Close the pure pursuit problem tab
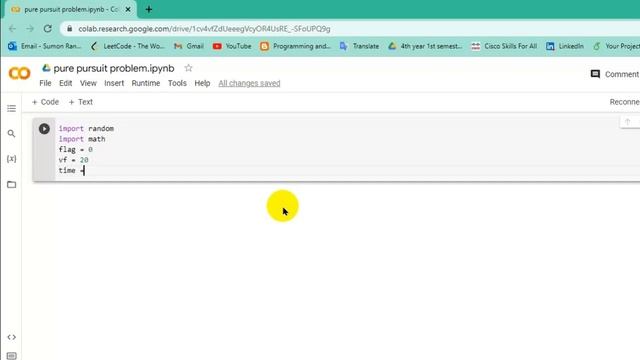The height and width of the screenshot is (360, 640). click(128, 9)
